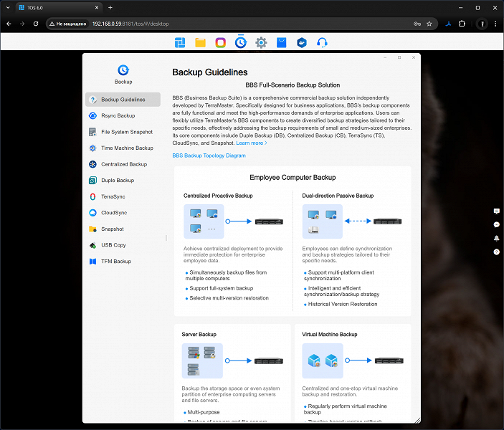Open the Backup clock icon in dock
The image size is (504, 430).
tap(241, 42)
